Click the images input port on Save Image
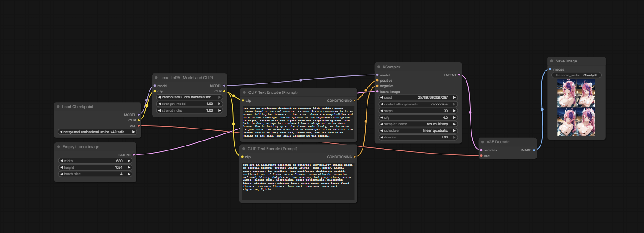 550,69
